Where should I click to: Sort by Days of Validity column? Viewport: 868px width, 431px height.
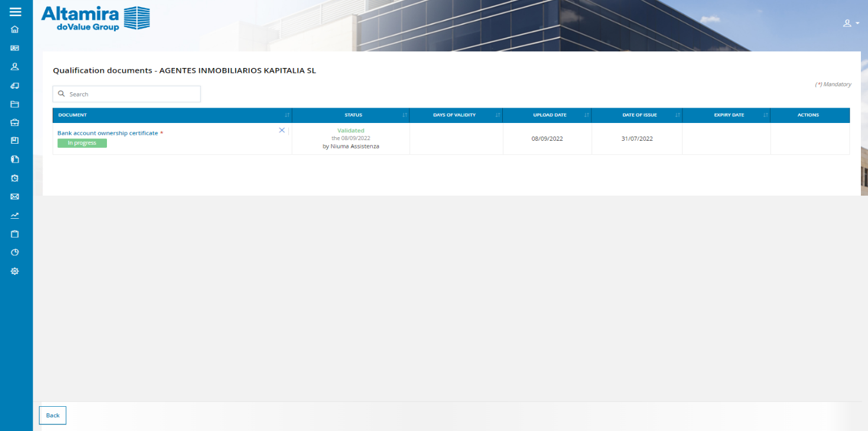(456, 115)
